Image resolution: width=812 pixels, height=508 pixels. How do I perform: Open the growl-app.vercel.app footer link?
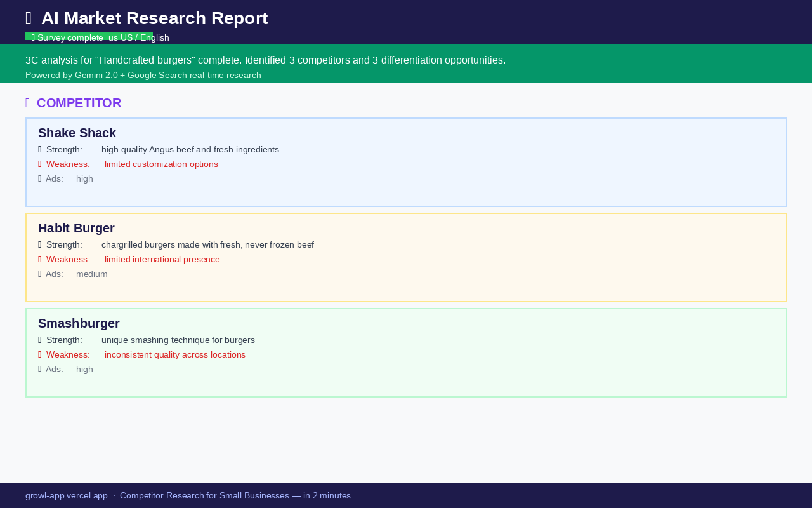[67, 496]
